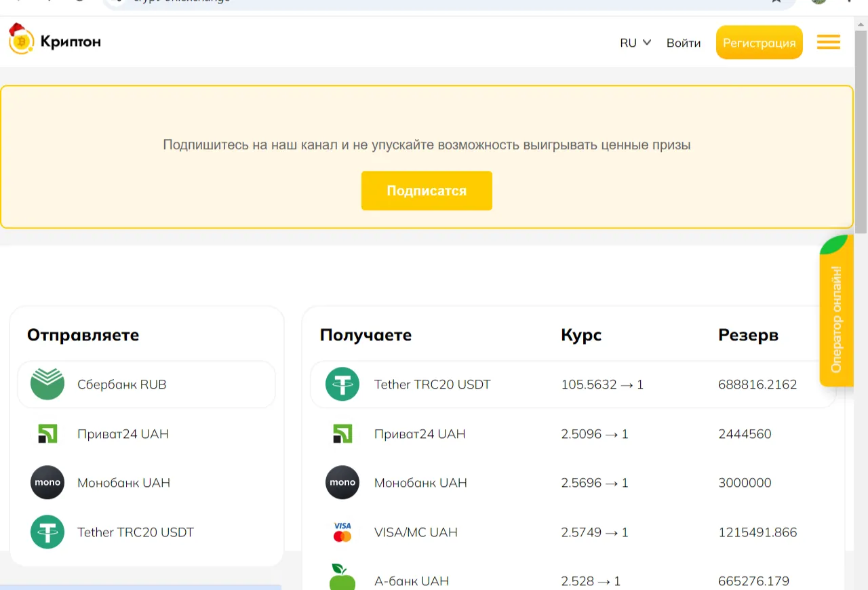Click Приват24 logo in Получаете list
This screenshot has height=590, width=868.
342,434
